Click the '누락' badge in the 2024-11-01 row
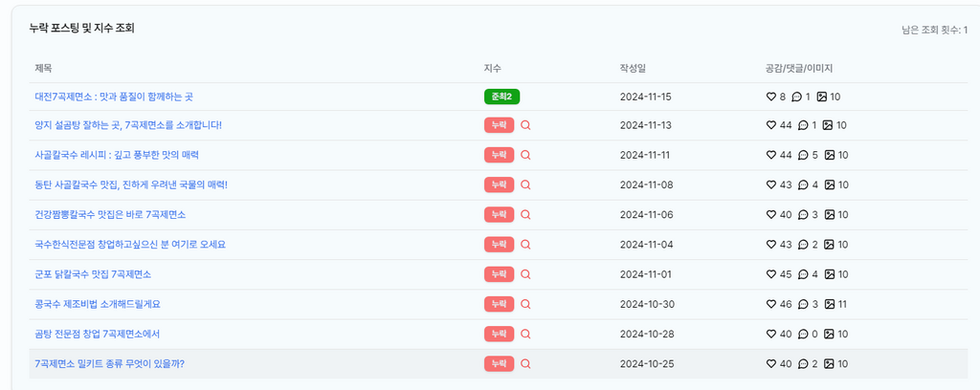 click(x=499, y=274)
